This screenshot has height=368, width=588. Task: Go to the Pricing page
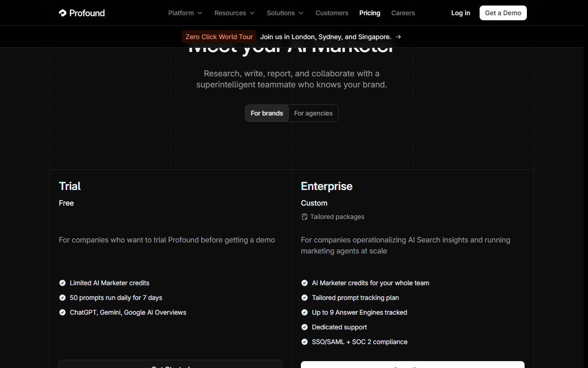[x=370, y=13]
